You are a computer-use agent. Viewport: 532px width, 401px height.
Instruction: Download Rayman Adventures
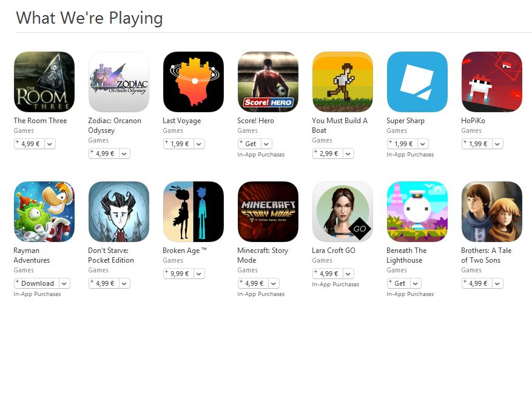36,283
